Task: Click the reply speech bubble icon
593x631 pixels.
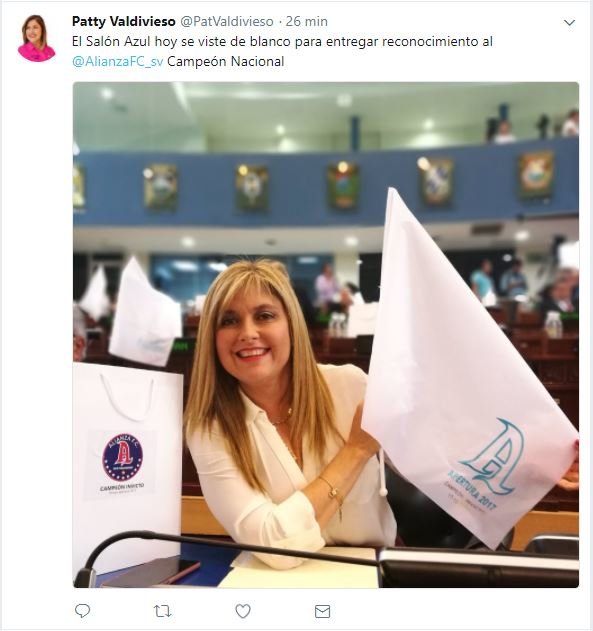Action: click(82, 611)
